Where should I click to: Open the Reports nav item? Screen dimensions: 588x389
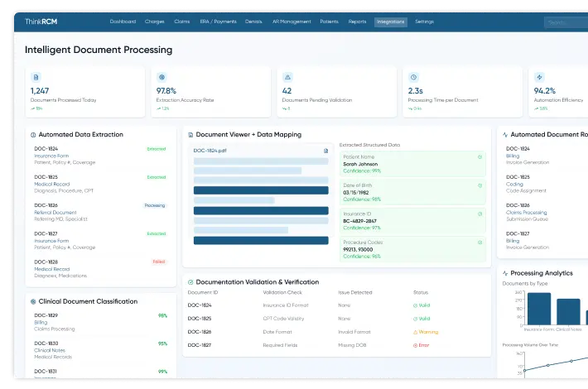pyautogui.click(x=357, y=22)
